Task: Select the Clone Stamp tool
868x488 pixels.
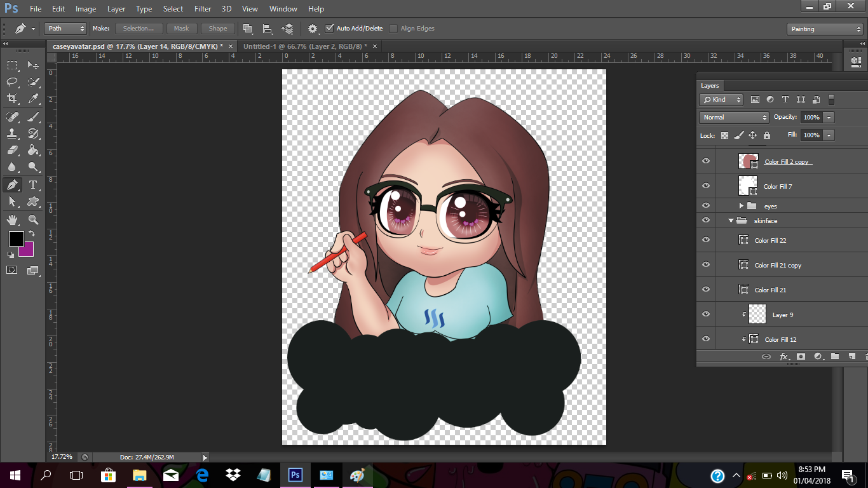Action: coord(12,133)
